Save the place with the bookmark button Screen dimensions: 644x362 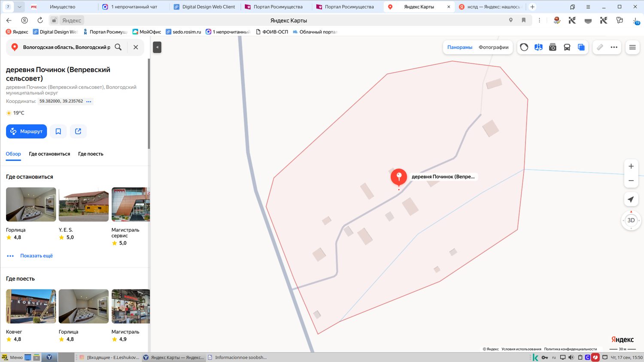(x=58, y=131)
